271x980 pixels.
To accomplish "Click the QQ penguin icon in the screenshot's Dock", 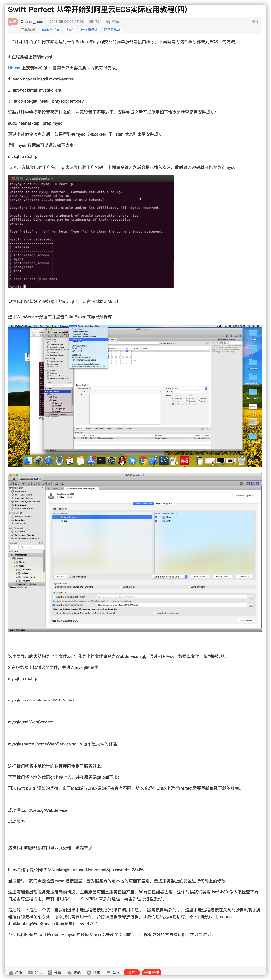I will pos(122,461).
